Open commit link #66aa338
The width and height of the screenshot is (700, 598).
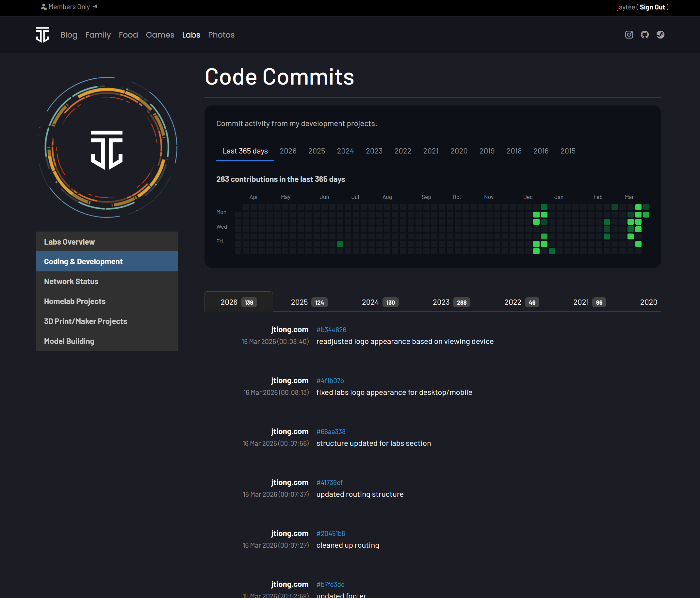331,432
